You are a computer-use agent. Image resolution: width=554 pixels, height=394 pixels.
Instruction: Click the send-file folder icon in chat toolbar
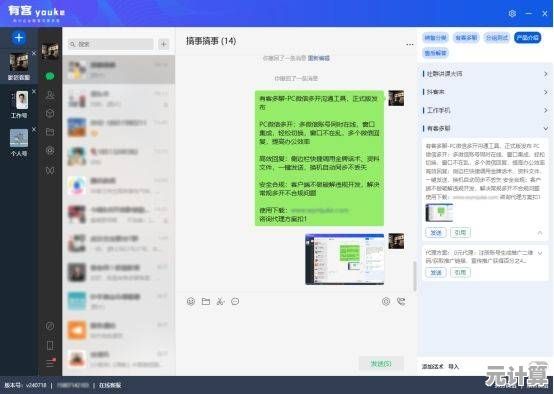[206, 301]
